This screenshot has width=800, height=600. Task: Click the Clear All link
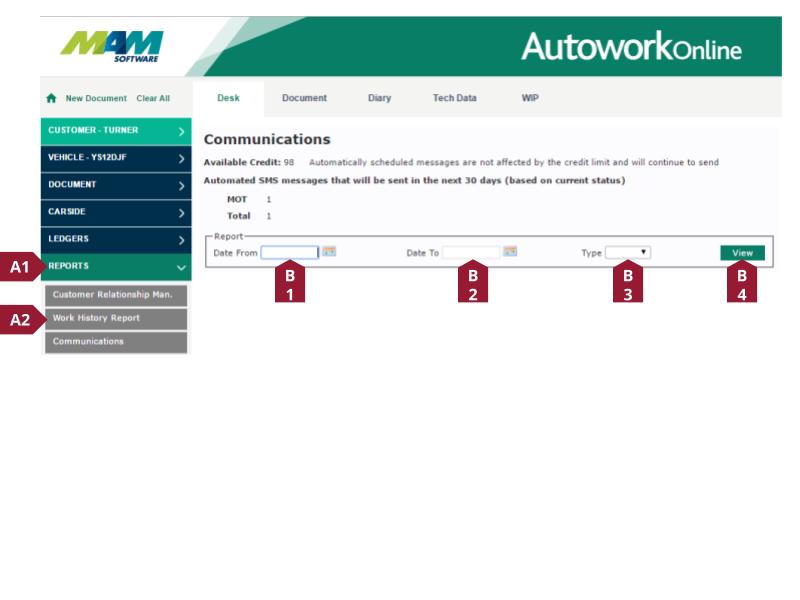[x=154, y=98]
